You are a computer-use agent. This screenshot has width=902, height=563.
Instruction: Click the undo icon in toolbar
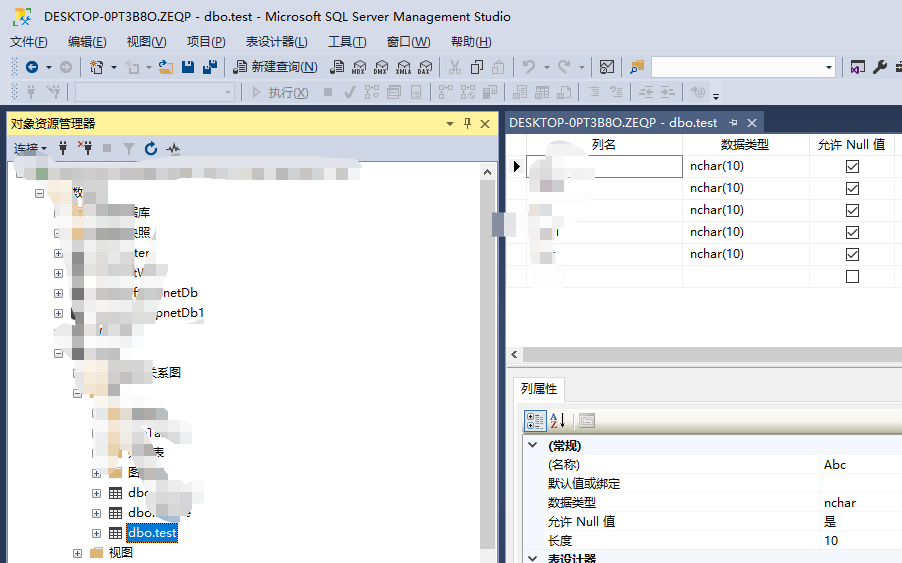coord(529,67)
